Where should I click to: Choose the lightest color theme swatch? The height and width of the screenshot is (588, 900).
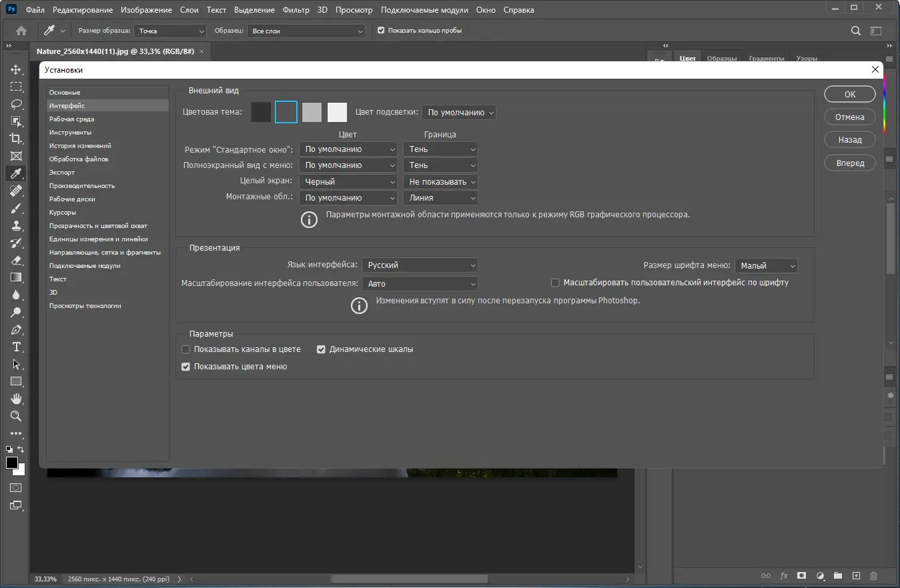pos(338,113)
